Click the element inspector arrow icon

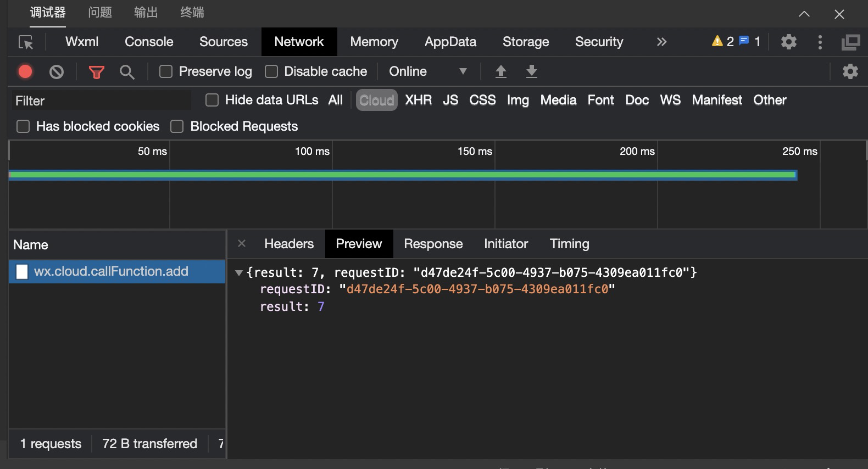pos(26,42)
